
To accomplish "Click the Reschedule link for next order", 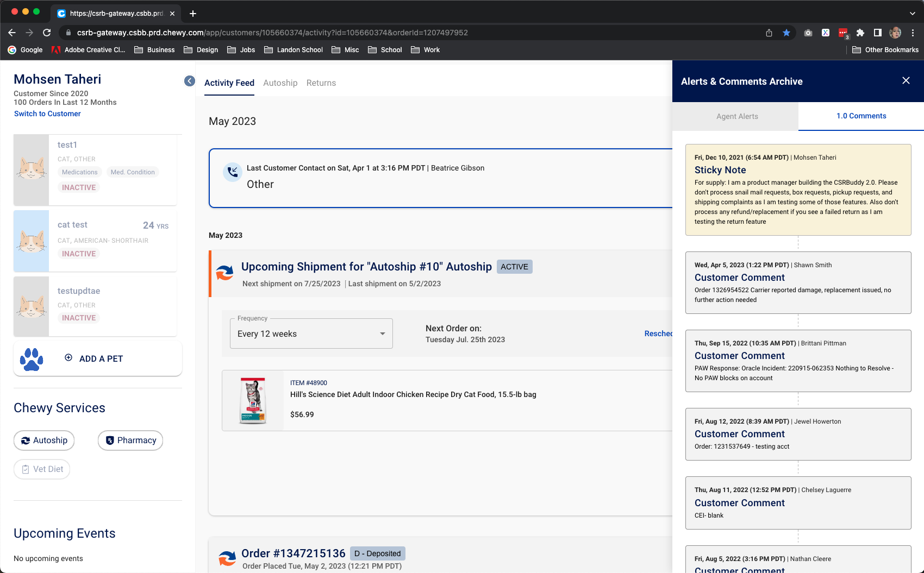I will point(658,333).
